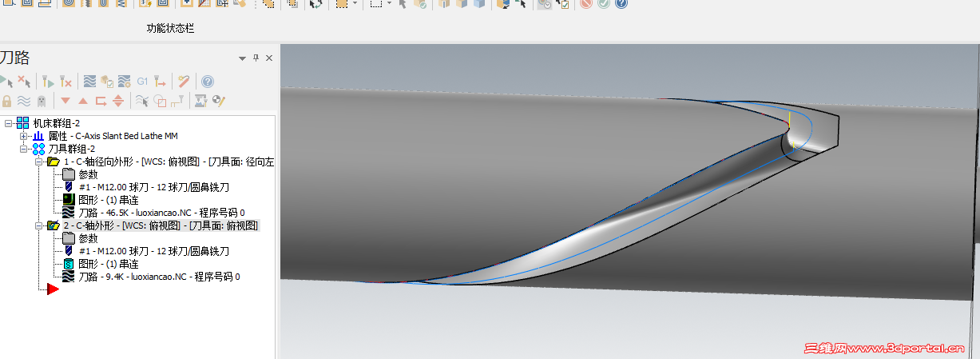Click checked folder icon of operation 2
The image size is (980, 359).
point(54,226)
